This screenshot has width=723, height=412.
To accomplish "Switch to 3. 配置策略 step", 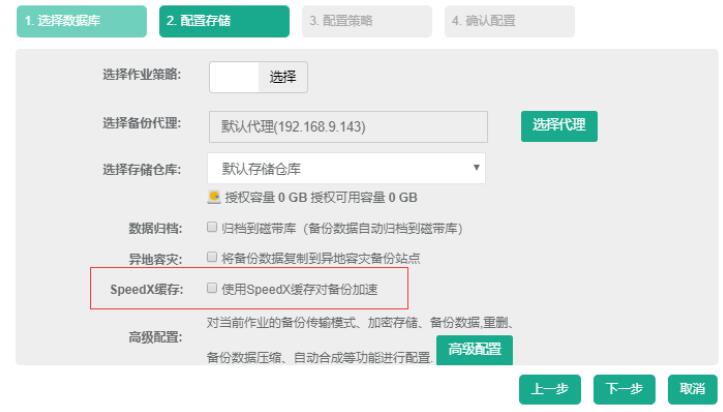I will 365,22.
